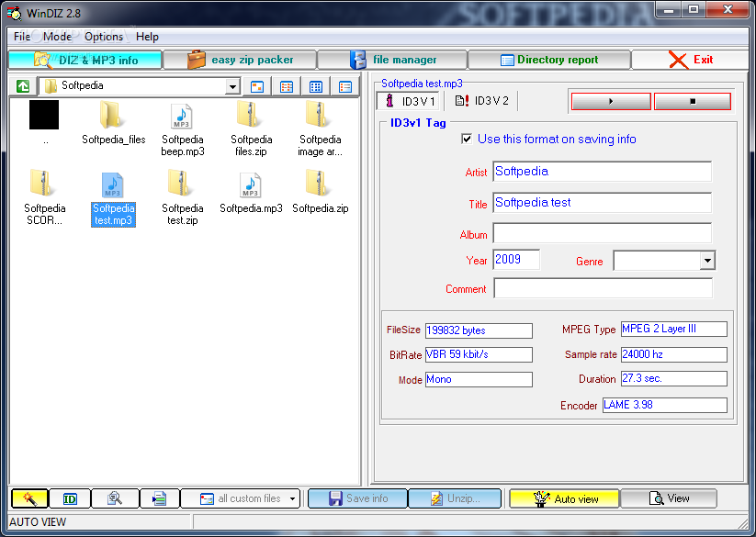756x537 pixels.
Task: Switch to the ID3 V2 tab
Action: (x=481, y=101)
